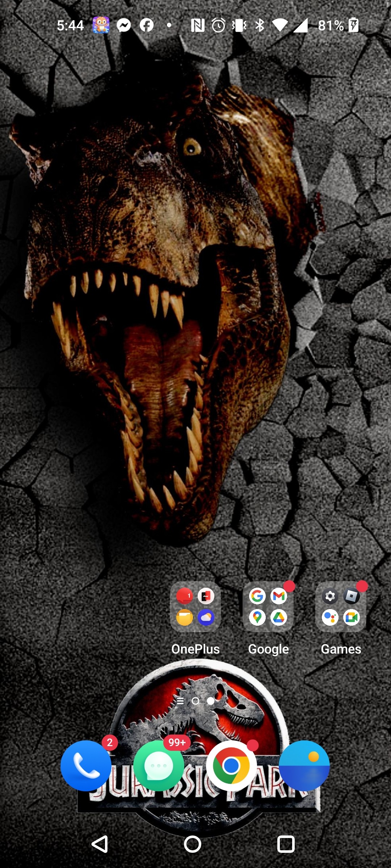This screenshot has height=868, width=391.
Task: Tap Gmail icon inside Google folder
Action: [279, 596]
